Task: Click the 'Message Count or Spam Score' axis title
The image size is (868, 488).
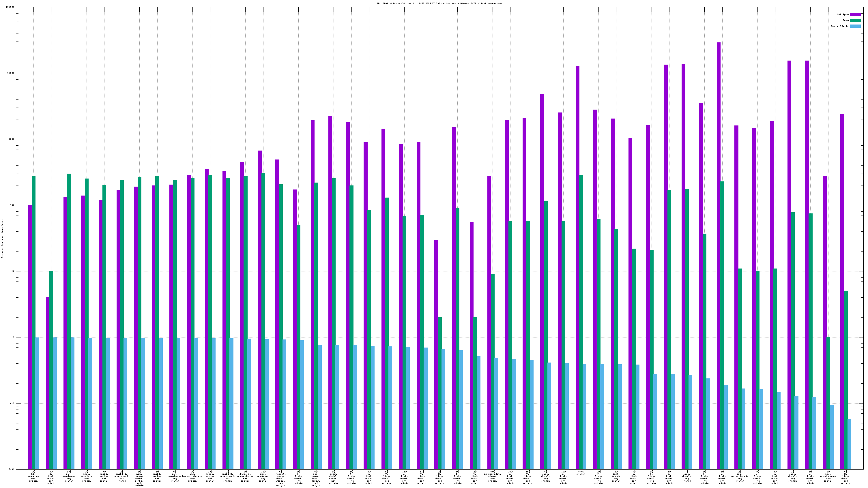Action: click(x=2, y=239)
